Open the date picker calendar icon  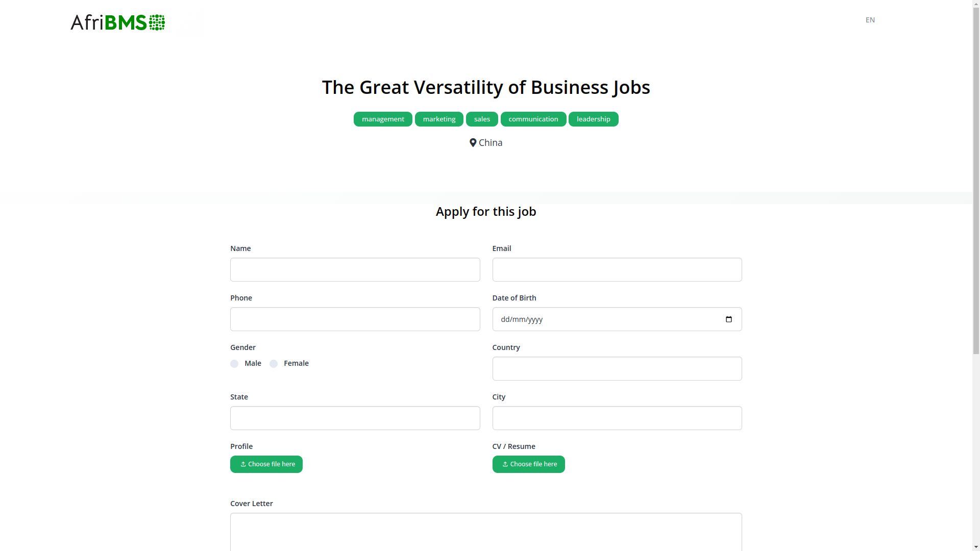click(x=728, y=319)
